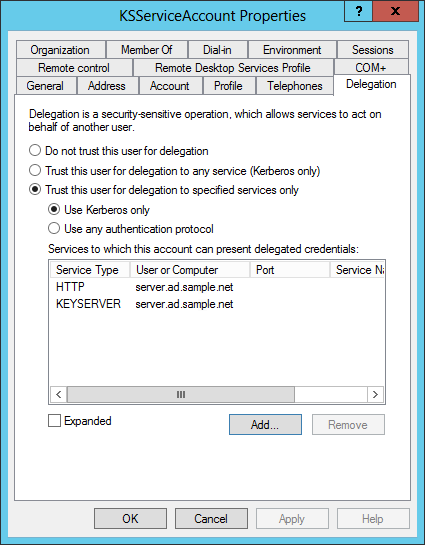
Task: Click the horizontal scrollbar thumb in services list
Action: click(x=181, y=394)
